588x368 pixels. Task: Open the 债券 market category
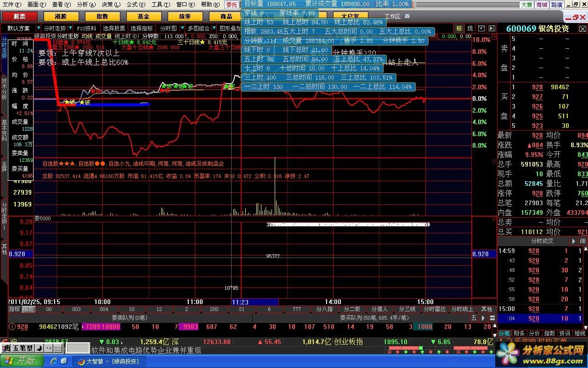point(185,17)
